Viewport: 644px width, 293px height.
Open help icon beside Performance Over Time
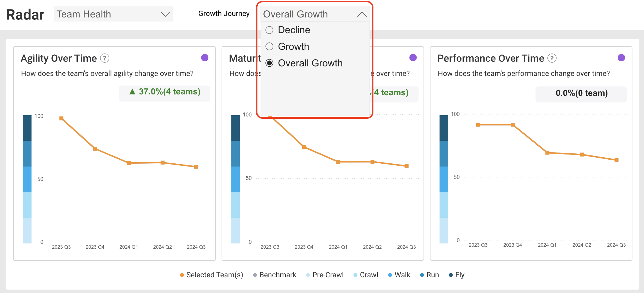pyautogui.click(x=552, y=58)
